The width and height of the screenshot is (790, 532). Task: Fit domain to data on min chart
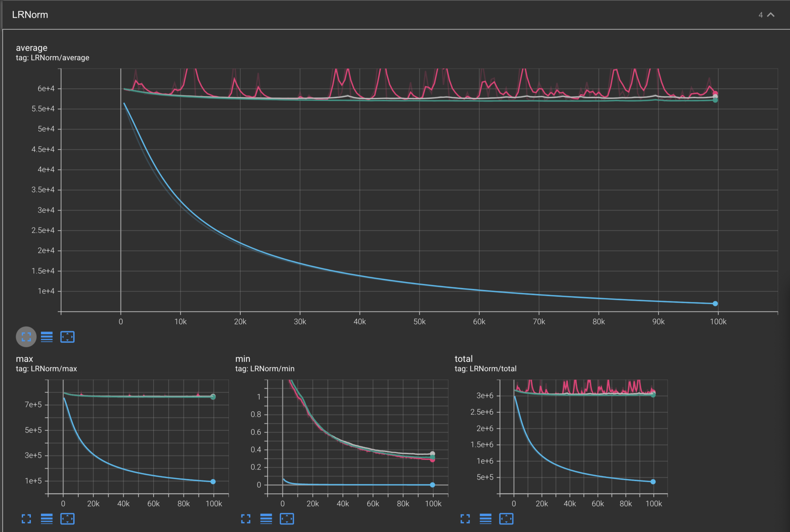pos(287,519)
